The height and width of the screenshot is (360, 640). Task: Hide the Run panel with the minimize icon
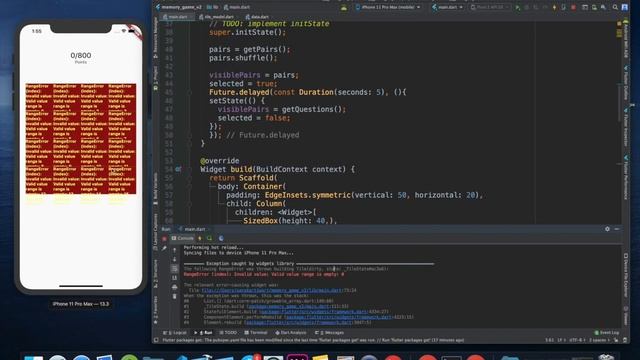pos(617,229)
